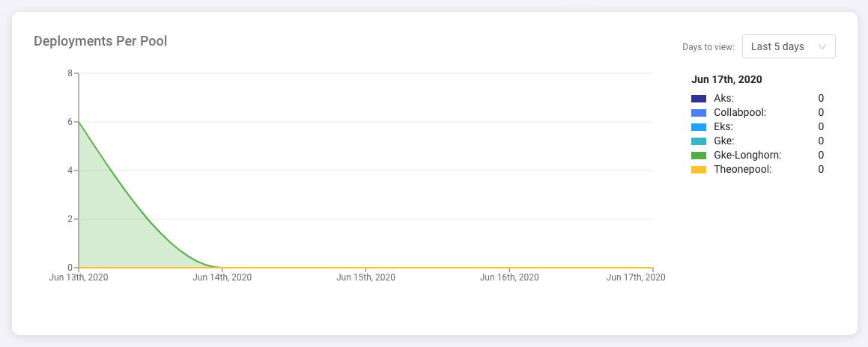
Task: Click the Gke teal legend swatch
Action: (x=699, y=141)
